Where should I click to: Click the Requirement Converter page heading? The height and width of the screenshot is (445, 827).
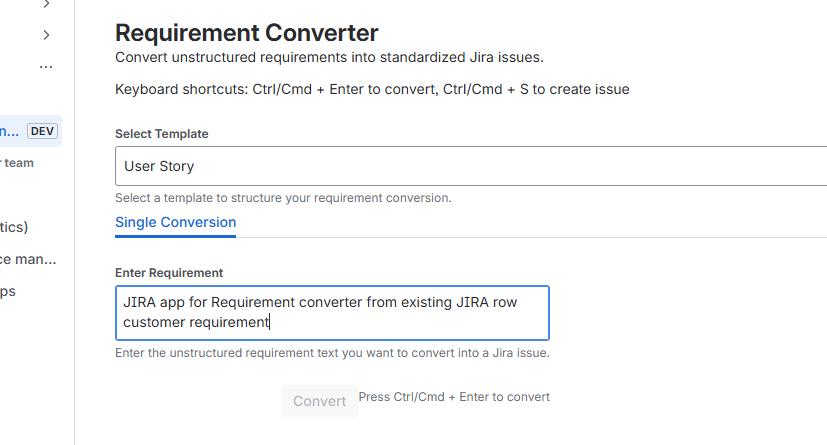(247, 34)
